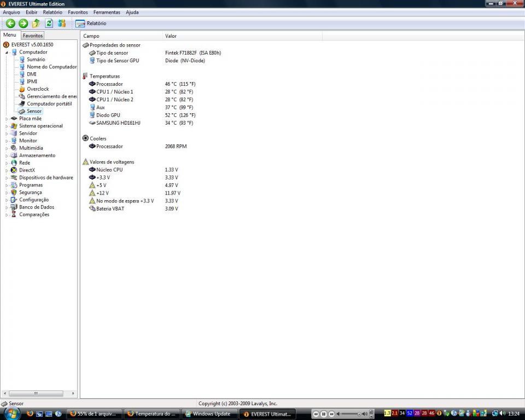Expand the Armazenamento node
Viewport: 525px width, 420px height.
(x=7, y=155)
